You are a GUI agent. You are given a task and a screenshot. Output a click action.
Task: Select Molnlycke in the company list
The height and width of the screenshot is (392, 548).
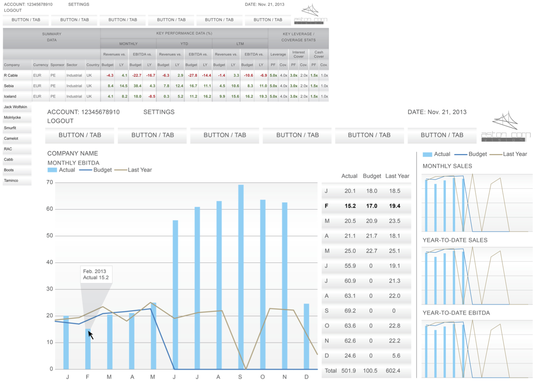[x=17, y=117]
